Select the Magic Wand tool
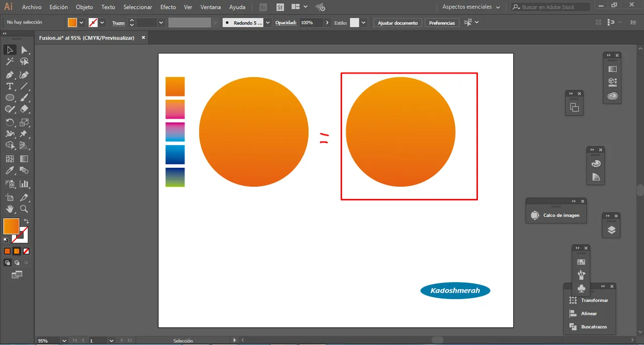644x345 pixels. click(10, 61)
